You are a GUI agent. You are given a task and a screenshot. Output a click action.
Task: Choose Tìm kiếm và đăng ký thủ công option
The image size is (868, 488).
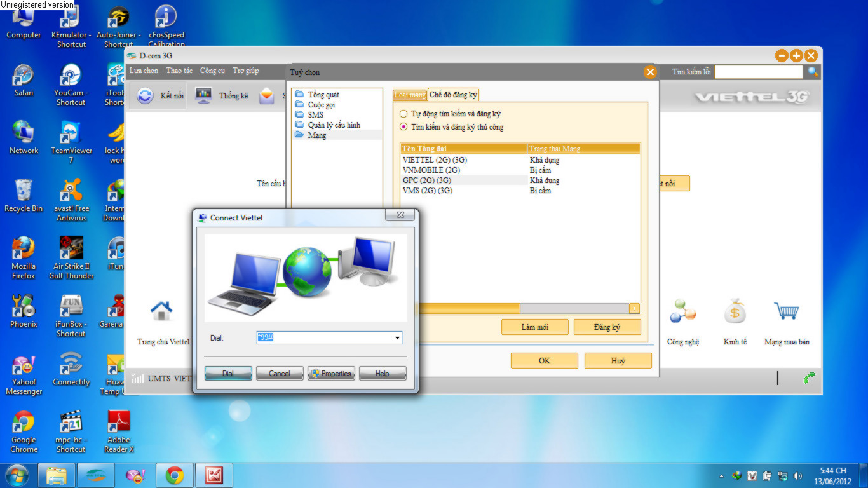tap(403, 127)
